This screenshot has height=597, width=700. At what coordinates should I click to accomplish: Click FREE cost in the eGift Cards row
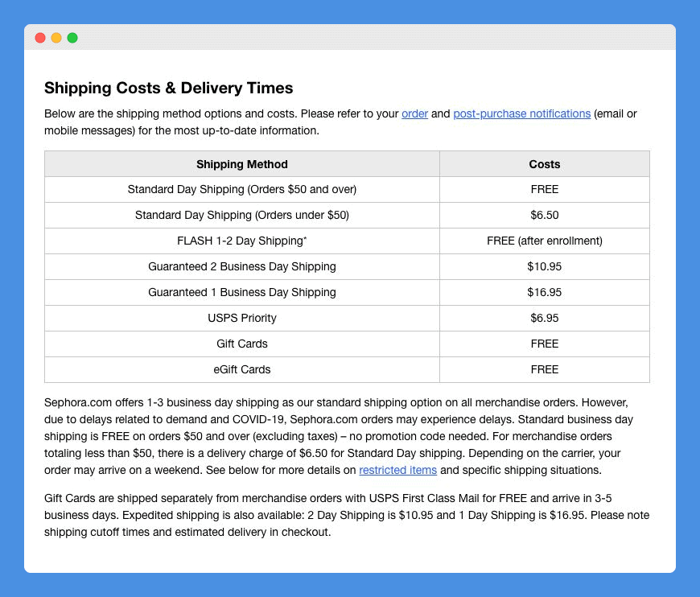544,370
